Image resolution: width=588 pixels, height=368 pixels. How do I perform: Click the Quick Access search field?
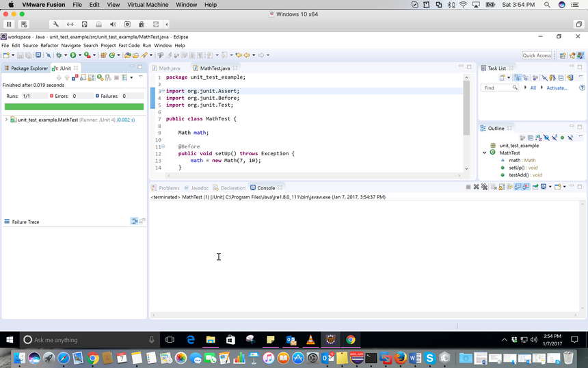(537, 55)
